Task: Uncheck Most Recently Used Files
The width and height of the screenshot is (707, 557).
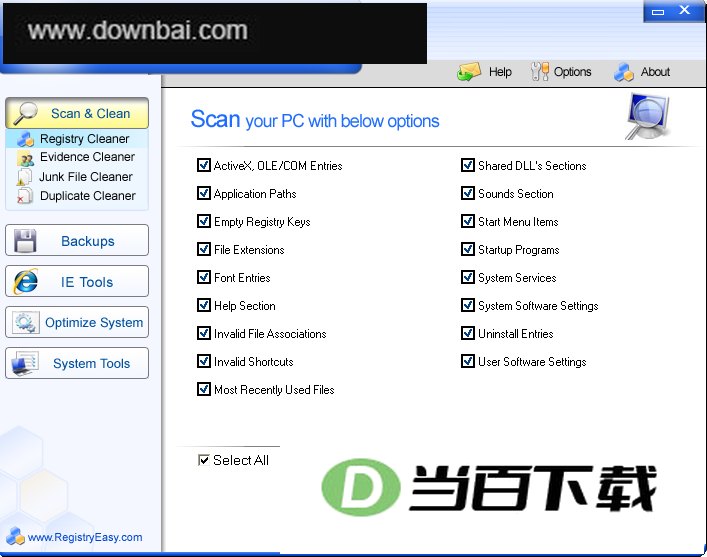Action: click(204, 389)
